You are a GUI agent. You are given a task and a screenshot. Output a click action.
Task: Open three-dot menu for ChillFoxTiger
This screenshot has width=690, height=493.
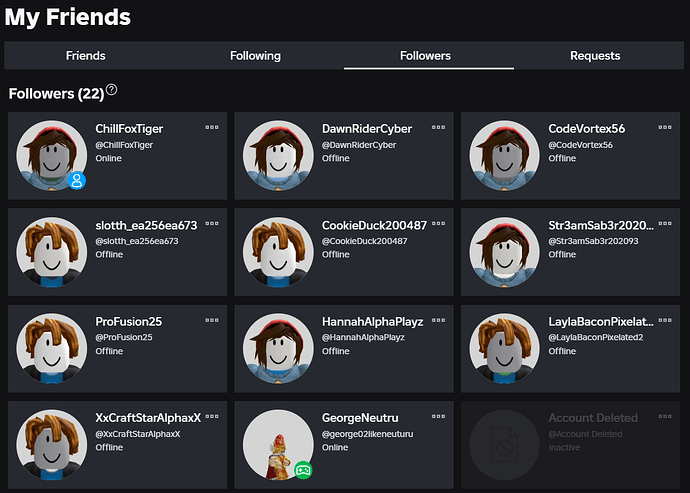(x=212, y=127)
